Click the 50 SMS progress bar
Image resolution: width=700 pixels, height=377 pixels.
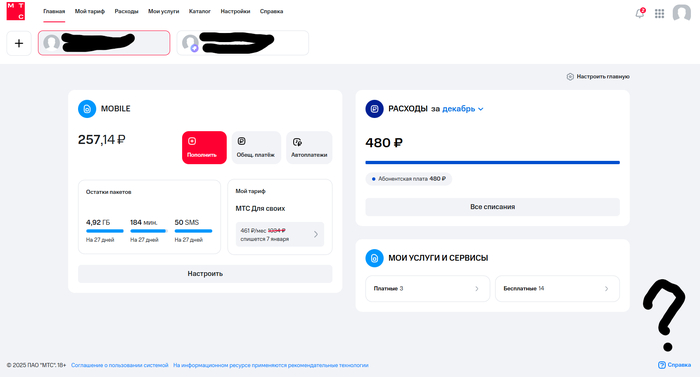pos(193,231)
